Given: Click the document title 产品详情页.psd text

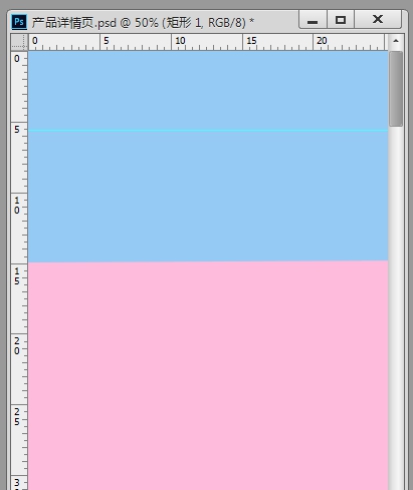Looking at the screenshot, I should click(x=74, y=23).
